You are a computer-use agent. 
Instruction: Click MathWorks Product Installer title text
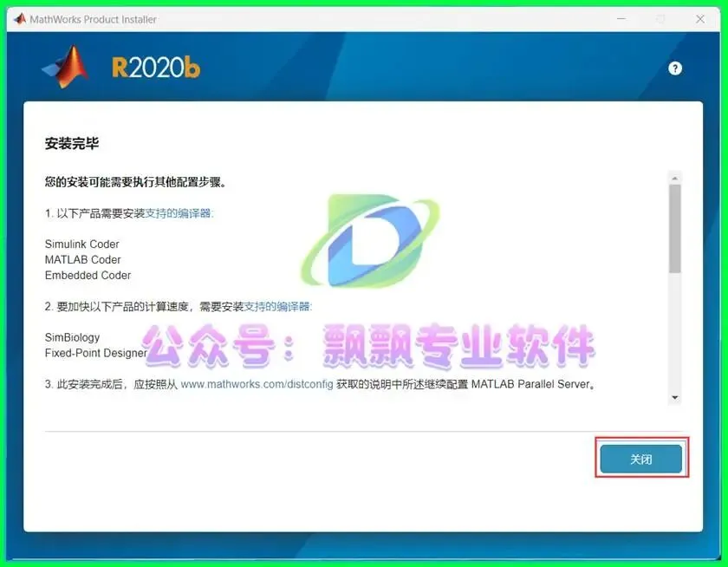(94, 19)
